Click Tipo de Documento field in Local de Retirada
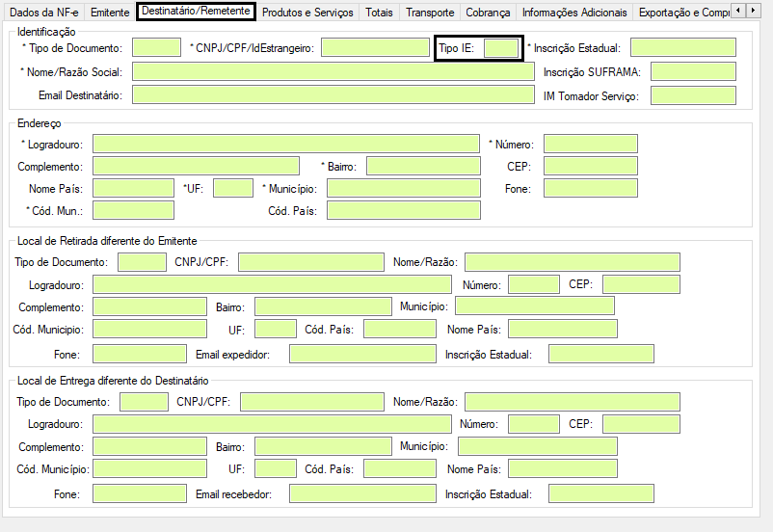The image size is (773, 532). pyautogui.click(x=142, y=262)
